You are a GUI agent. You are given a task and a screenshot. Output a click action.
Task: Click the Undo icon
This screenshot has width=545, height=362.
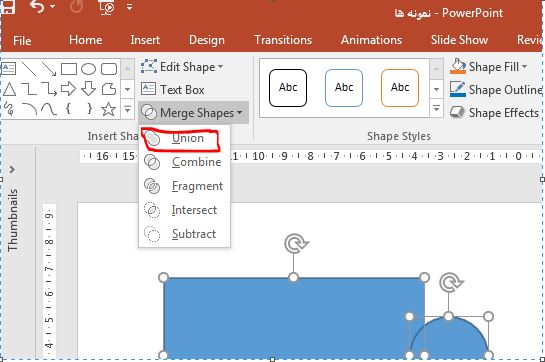click(x=37, y=6)
